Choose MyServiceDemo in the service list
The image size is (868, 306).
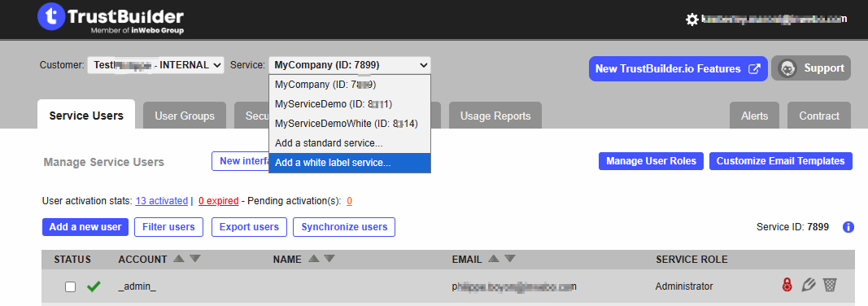point(349,104)
